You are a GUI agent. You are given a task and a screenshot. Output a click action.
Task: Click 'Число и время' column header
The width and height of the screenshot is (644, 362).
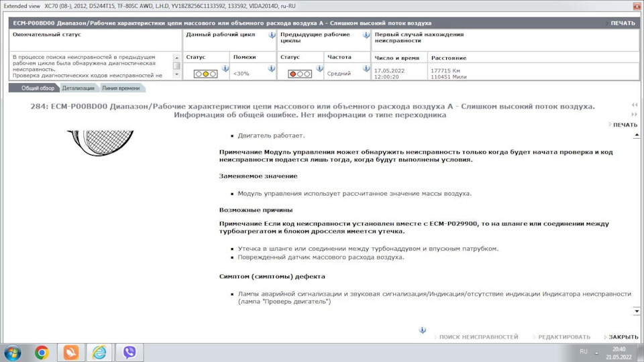[x=396, y=58]
